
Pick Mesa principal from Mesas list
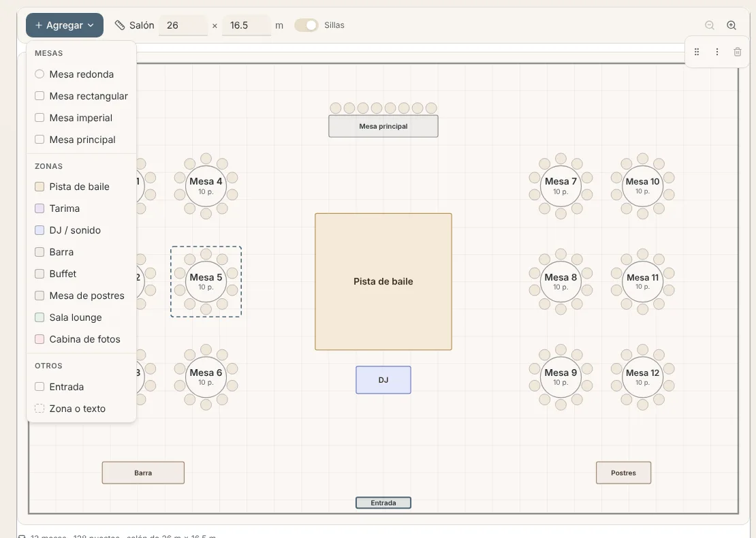tap(82, 140)
